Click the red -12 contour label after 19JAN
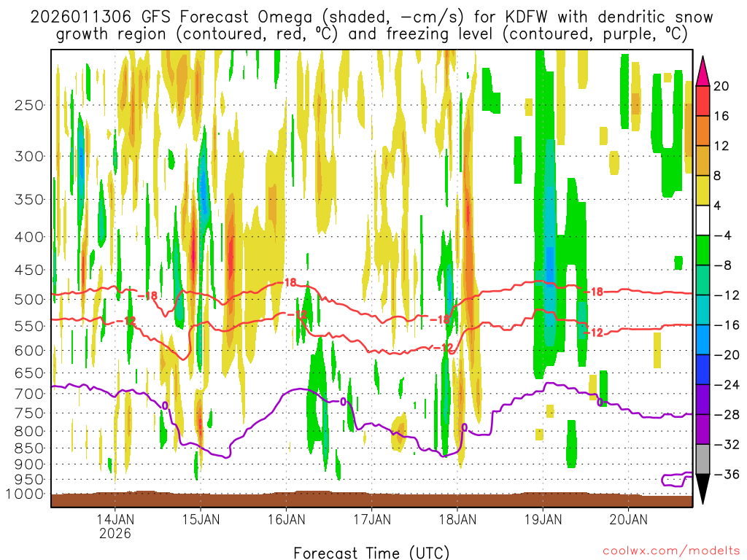747x560 pixels. (x=594, y=332)
